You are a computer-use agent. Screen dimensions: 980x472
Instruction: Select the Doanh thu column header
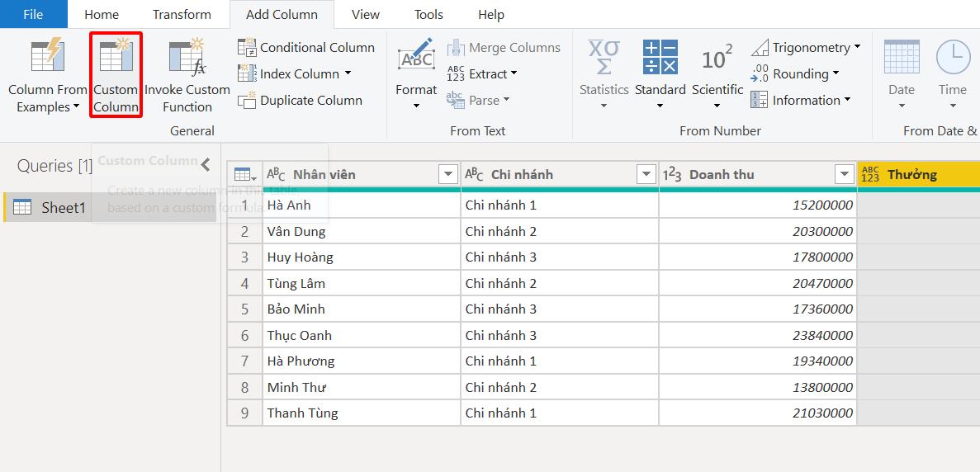[758, 175]
